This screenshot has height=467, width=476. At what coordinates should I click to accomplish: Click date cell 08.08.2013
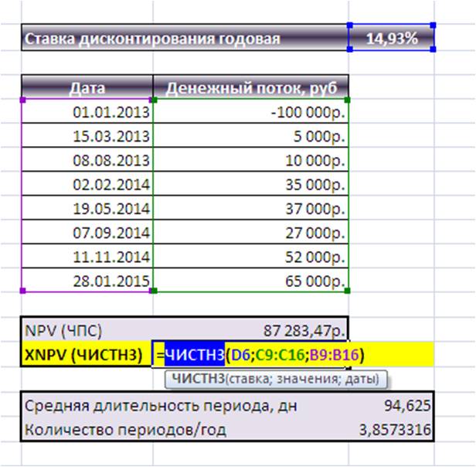(x=87, y=159)
